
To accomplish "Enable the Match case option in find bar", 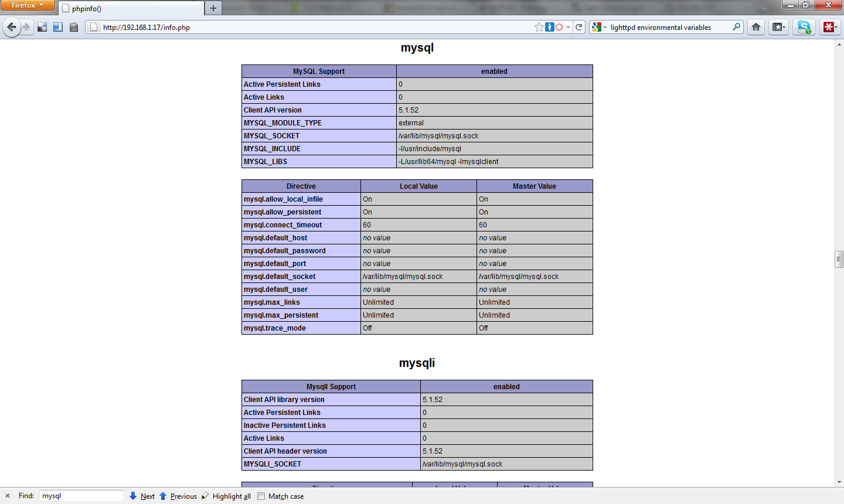I will [x=260, y=496].
